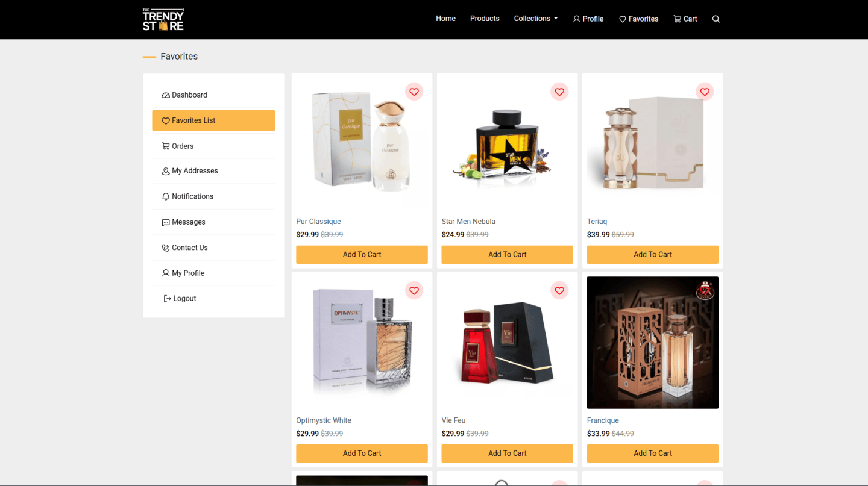Open Messages in the sidebar
Screen dimensions: 868x486
(x=213, y=222)
